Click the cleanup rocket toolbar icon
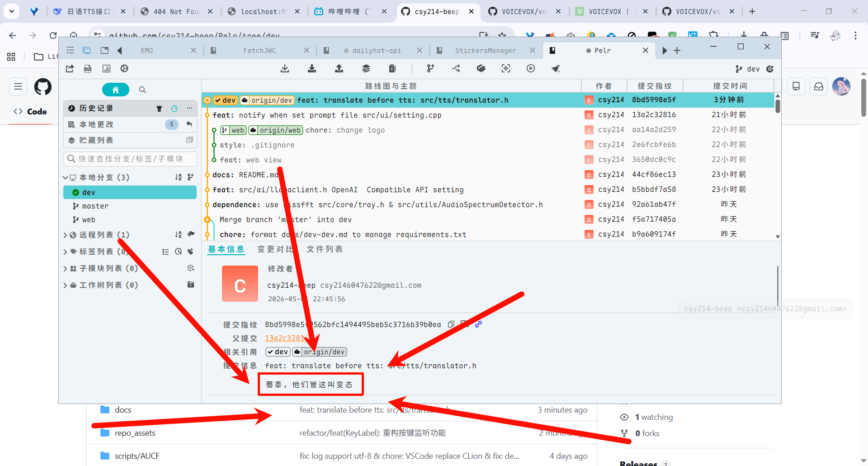Image resolution: width=868 pixels, height=466 pixels. pyautogui.click(x=556, y=68)
